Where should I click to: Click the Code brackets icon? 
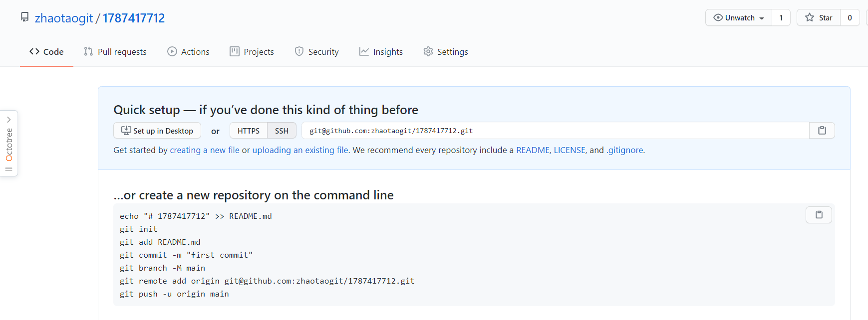34,51
